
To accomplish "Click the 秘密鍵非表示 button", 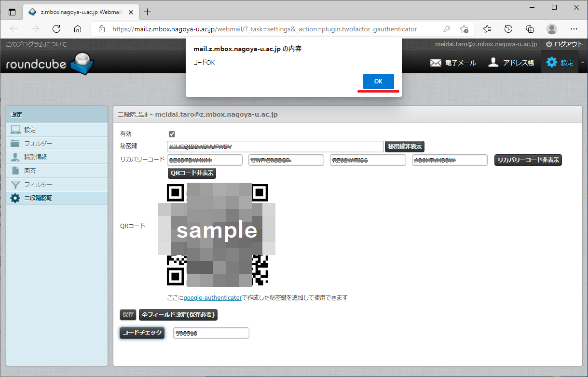I will coord(405,147).
